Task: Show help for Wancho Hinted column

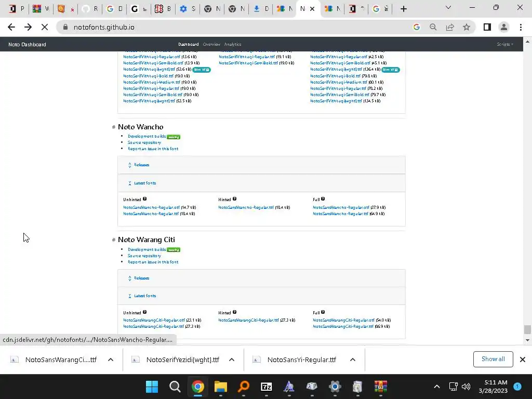Action: click(234, 199)
